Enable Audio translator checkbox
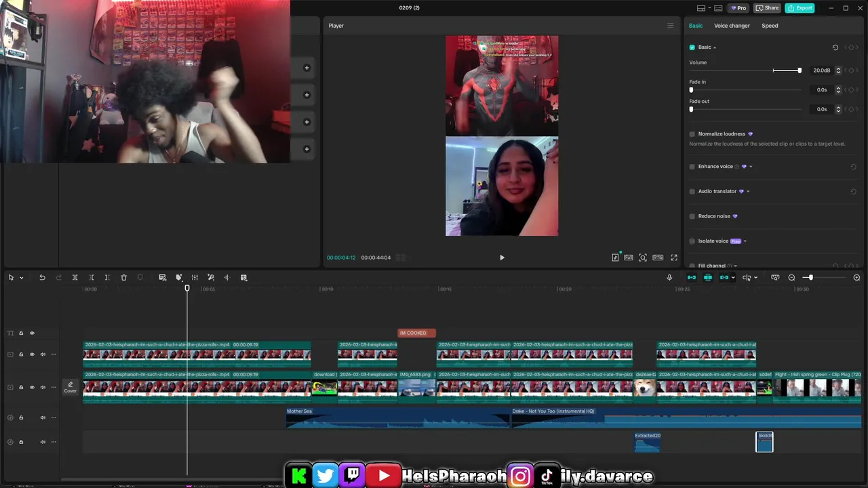Screen dimensions: 868x488 (692, 192)
